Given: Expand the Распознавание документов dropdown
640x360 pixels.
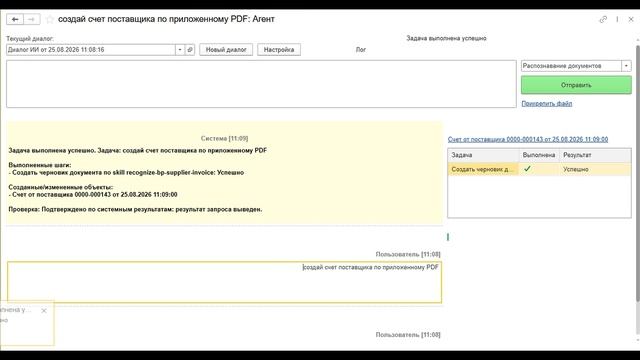Looking at the screenshot, I should point(627,66).
